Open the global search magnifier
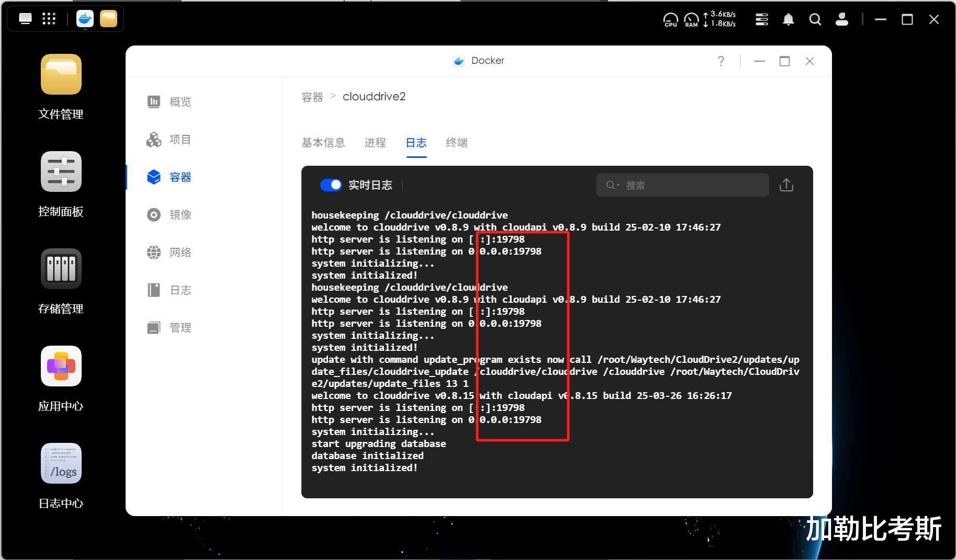Screen dimensions: 956x560 [x=815, y=19]
